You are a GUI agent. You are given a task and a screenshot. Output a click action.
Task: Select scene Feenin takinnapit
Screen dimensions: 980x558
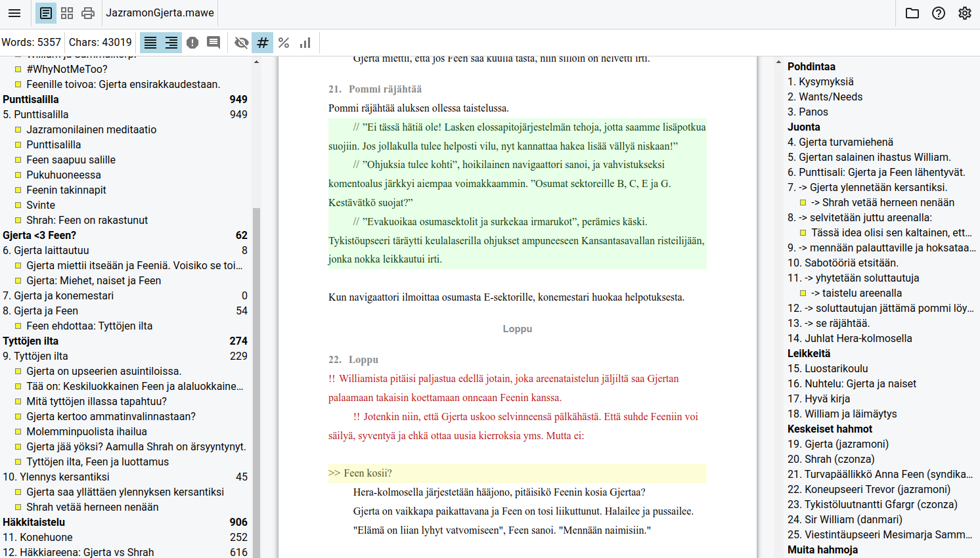66,190
